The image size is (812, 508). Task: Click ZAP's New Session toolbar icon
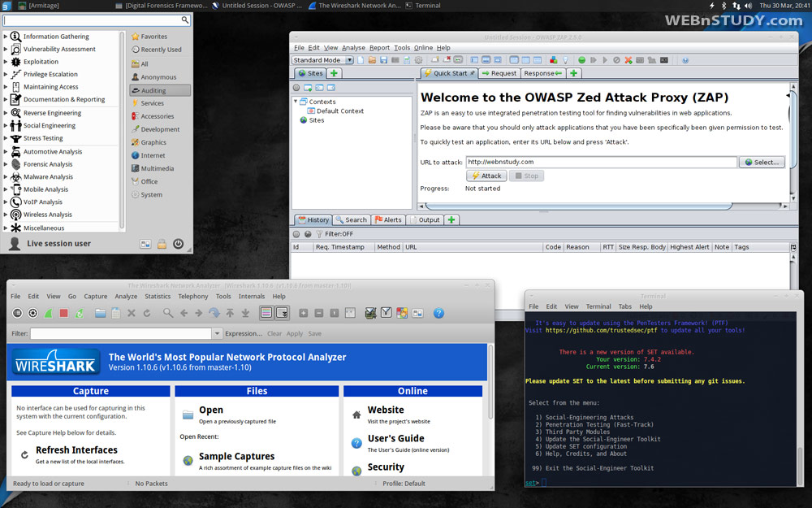[x=361, y=60]
